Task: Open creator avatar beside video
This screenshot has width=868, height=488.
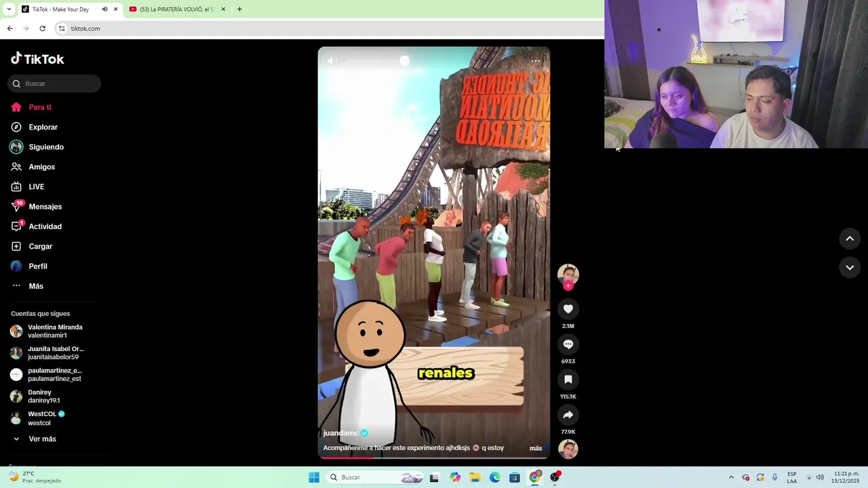Action: coord(568,274)
